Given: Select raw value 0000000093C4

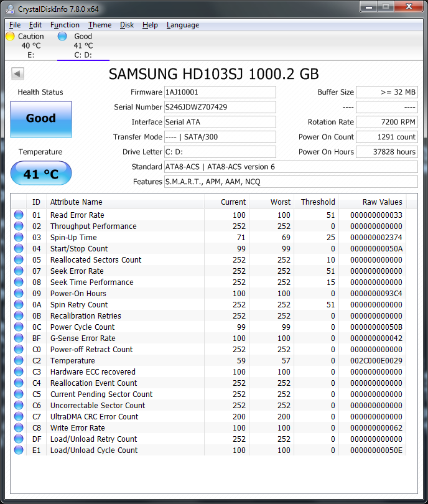Looking at the screenshot, I should click(x=376, y=294).
